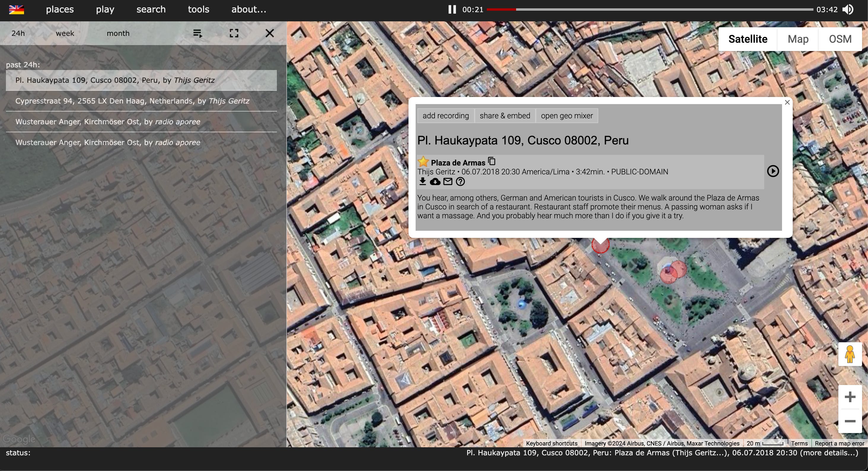868x471 pixels.
Task: Pause the audio playback
Action: click(452, 9)
